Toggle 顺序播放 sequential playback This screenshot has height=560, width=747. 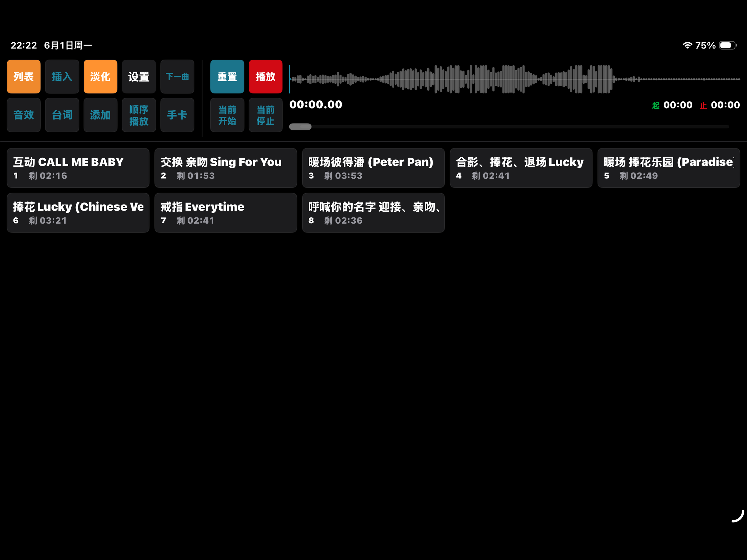[139, 115]
